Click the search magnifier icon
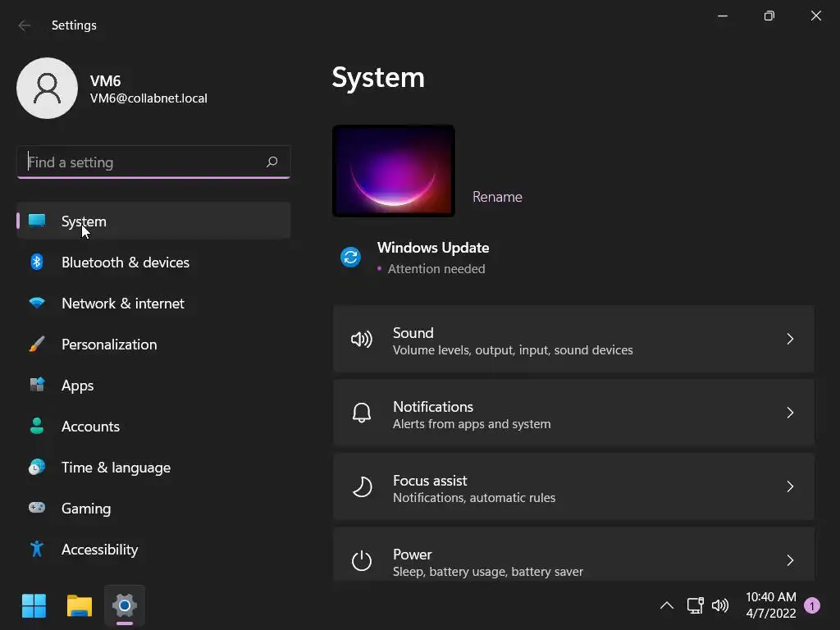This screenshot has height=630, width=840. coord(272,162)
